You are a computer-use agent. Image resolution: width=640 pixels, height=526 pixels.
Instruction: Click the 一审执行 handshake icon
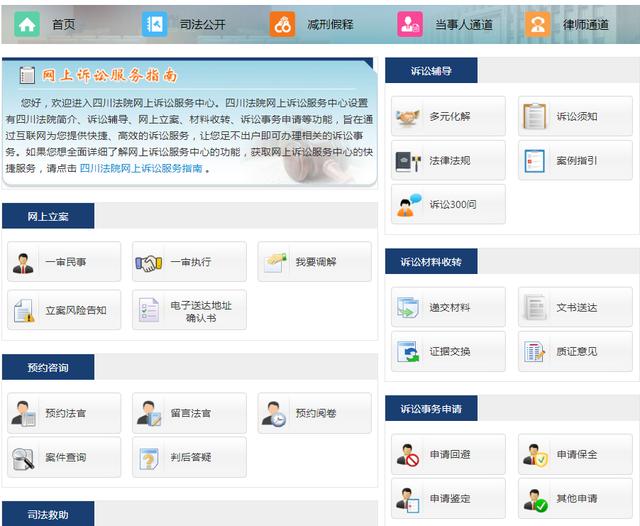point(149,263)
